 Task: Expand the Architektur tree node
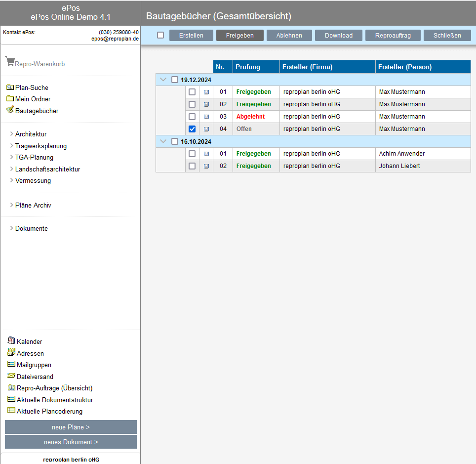[x=11, y=134]
